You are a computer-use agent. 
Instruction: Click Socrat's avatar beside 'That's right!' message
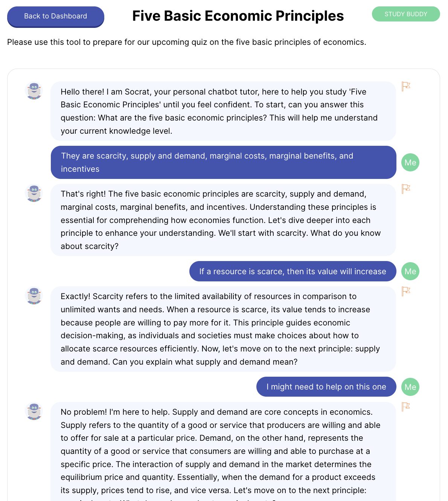[34, 193]
